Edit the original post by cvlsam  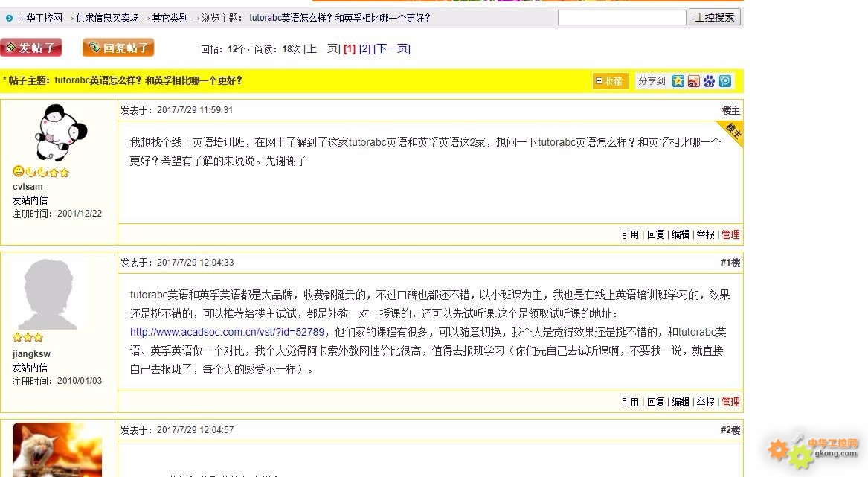point(681,235)
